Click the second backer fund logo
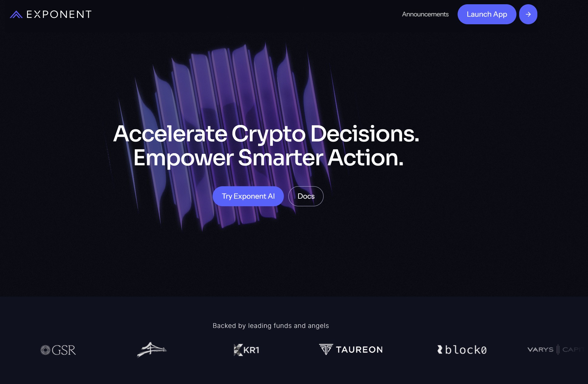The width and height of the screenshot is (588, 384). (152, 349)
